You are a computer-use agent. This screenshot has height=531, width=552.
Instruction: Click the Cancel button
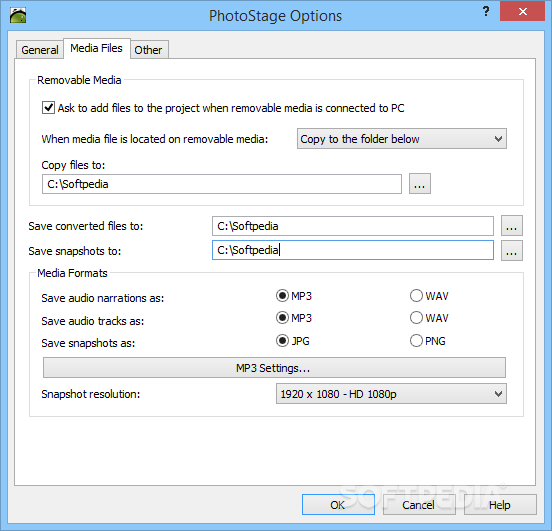coord(419,505)
